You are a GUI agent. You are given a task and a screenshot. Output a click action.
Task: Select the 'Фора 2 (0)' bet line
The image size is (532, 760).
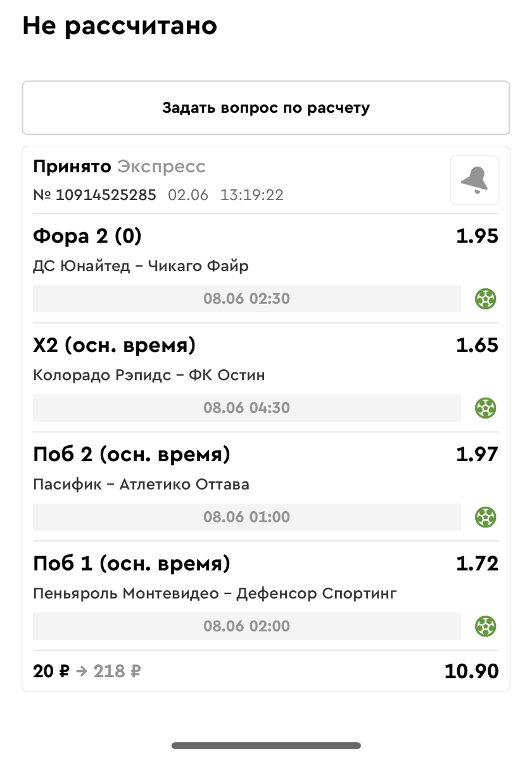click(87, 237)
